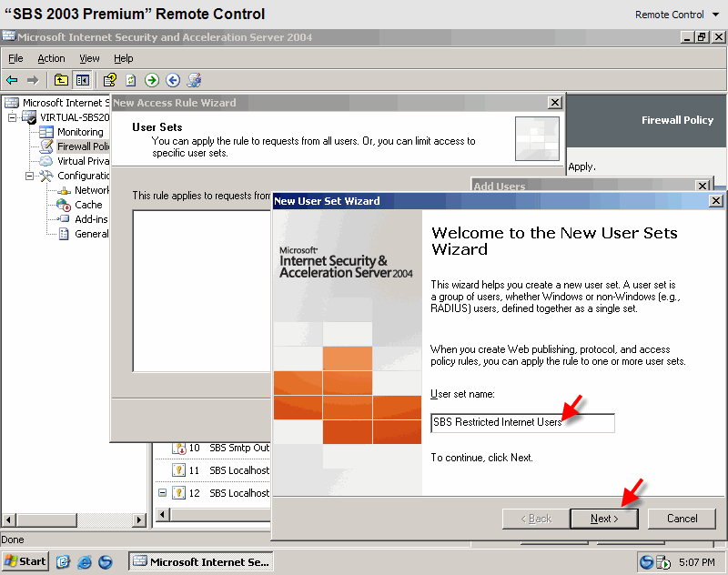
Task: Open the Help menu
Action: [124, 58]
